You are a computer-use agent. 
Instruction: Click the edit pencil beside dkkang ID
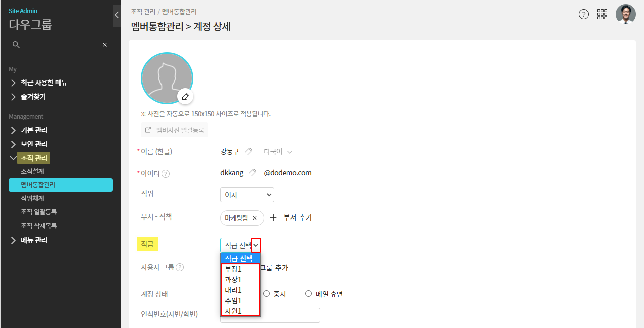coord(252,173)
